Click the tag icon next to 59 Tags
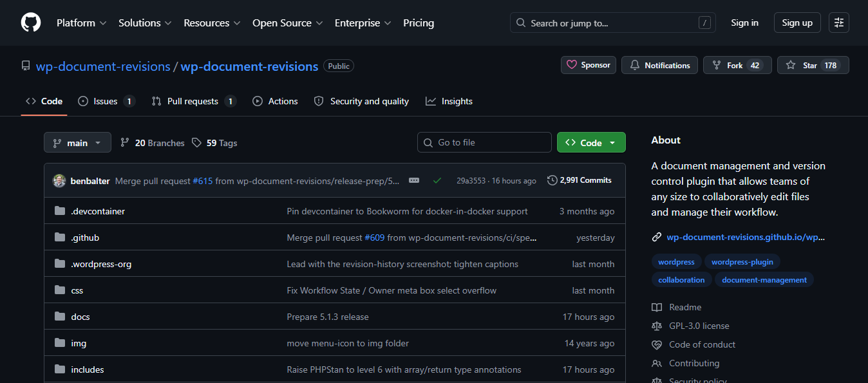The height and width of the screenshot is (383, 868). point(196,143)
